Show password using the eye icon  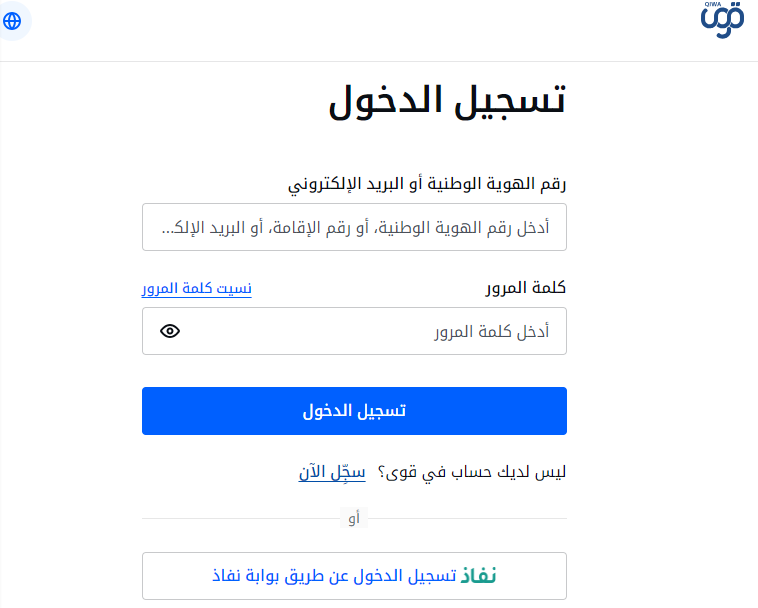click(170, 331)
